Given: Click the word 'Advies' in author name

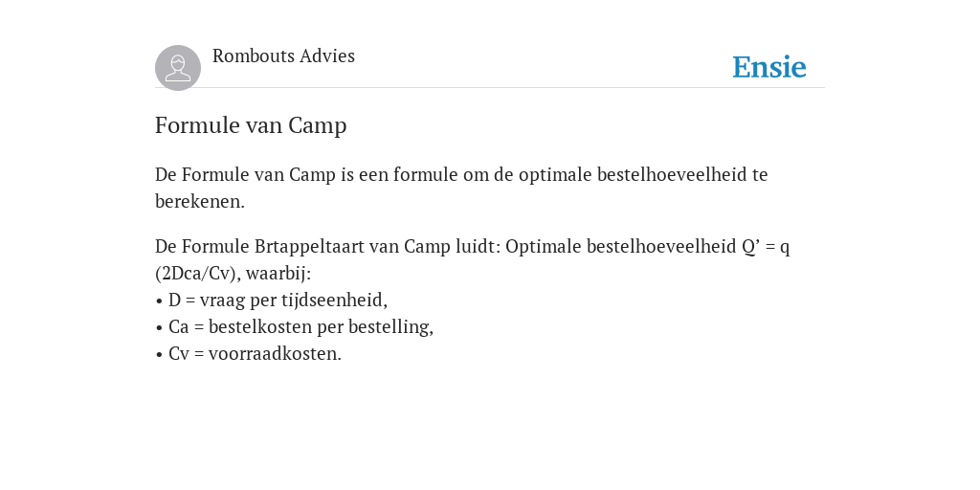Looking at the screenshot, I should [x=327, y=56].
